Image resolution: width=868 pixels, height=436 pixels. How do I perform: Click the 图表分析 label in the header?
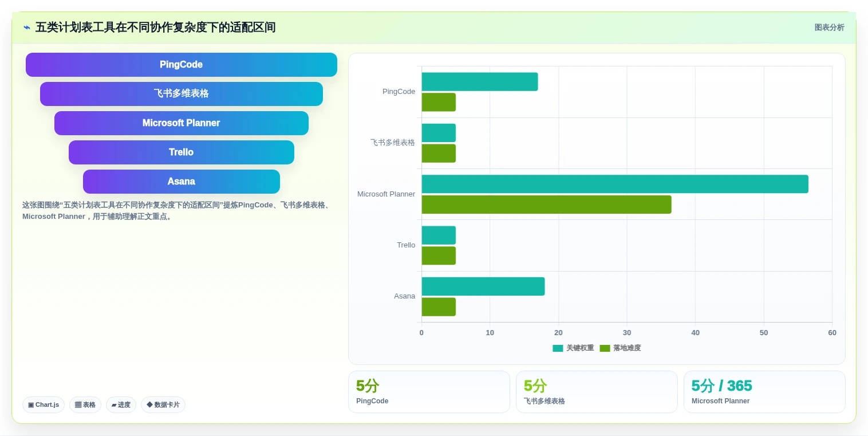pos(829,28)
